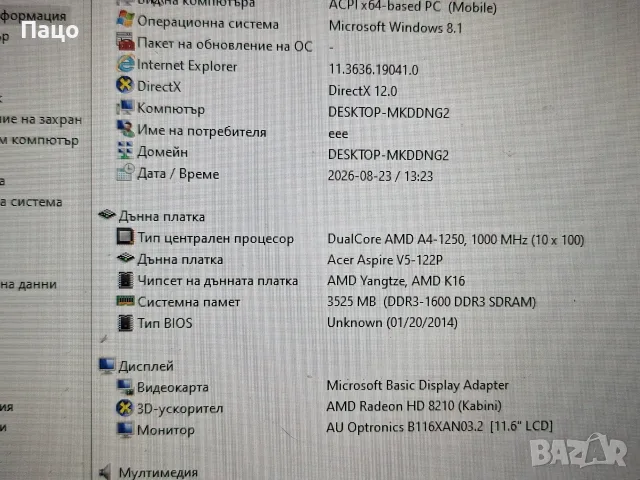Select the BIOS value Unknown (01/20/2014)
This screenshot has height=480, width=640.
click(x=392, y=322)
